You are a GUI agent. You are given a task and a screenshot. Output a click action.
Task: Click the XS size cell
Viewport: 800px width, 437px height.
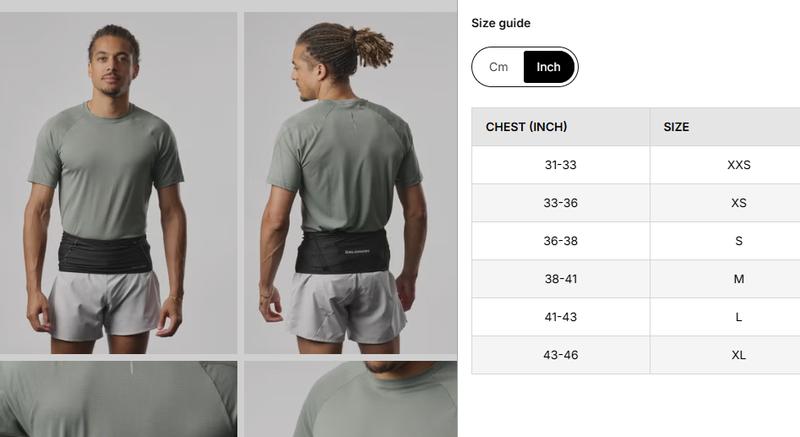coord(725,203)
